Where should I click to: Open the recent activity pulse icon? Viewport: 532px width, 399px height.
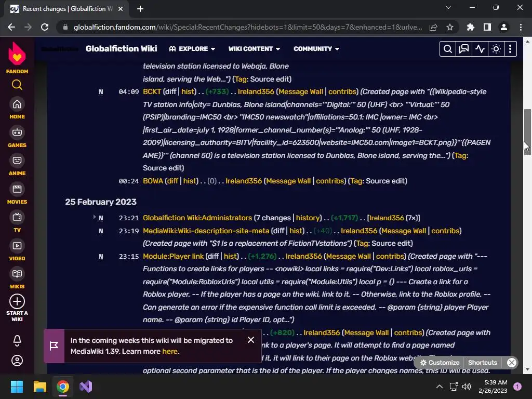click(480, 49)
